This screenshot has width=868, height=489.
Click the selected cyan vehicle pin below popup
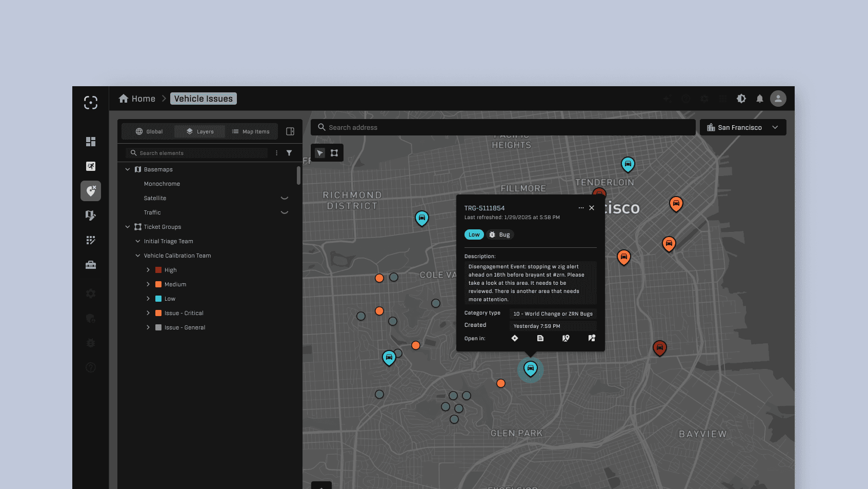coord(531,369)
